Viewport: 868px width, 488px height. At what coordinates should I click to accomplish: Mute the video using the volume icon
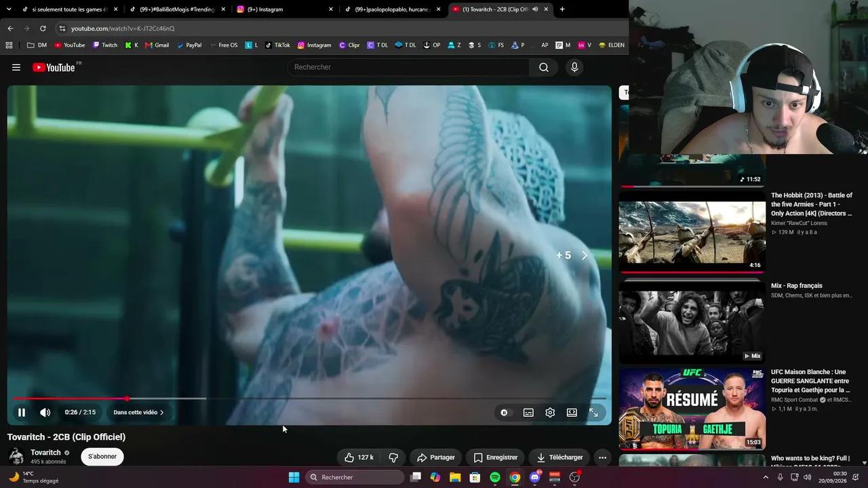coord(45,412)
